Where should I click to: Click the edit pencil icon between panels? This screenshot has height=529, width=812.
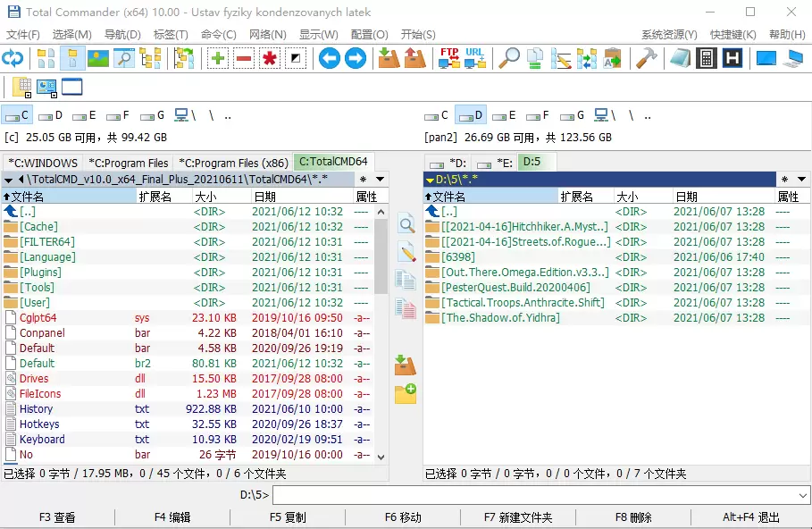406,252
